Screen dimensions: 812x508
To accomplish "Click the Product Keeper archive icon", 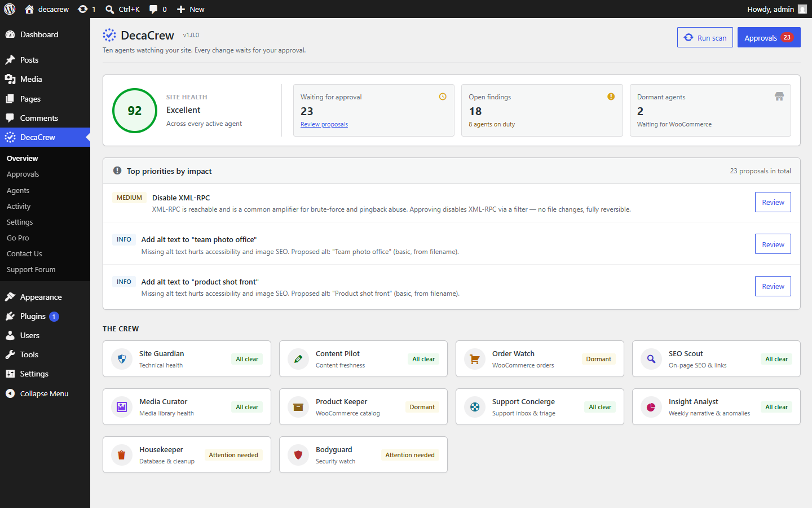I will (x=298, y=407).
